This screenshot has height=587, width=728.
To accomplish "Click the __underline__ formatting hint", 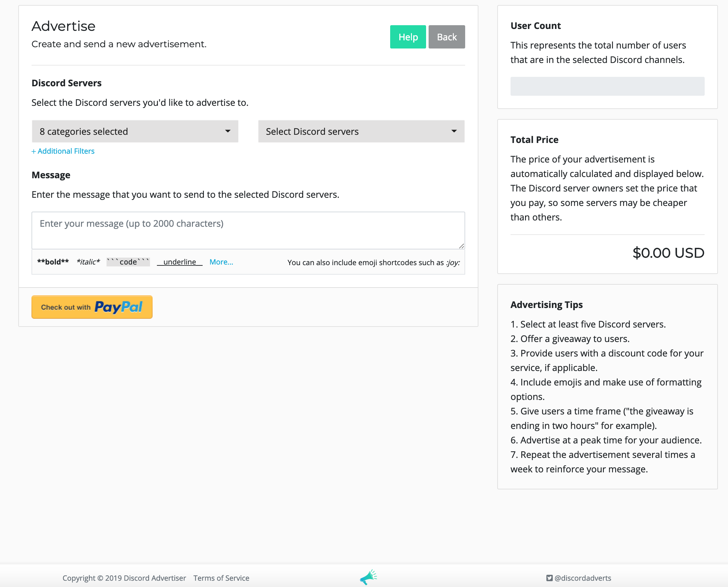I will pos(180,262).
